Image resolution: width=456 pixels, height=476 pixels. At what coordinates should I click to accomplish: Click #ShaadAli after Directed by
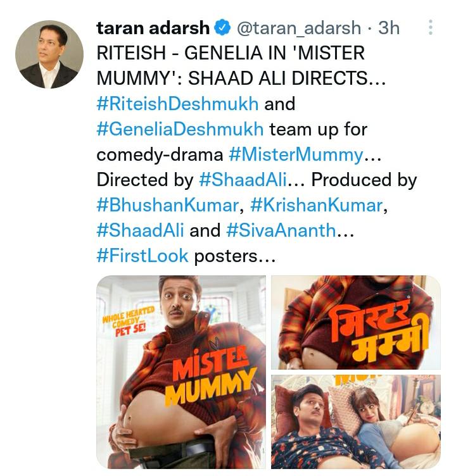(x=243, y=180)
